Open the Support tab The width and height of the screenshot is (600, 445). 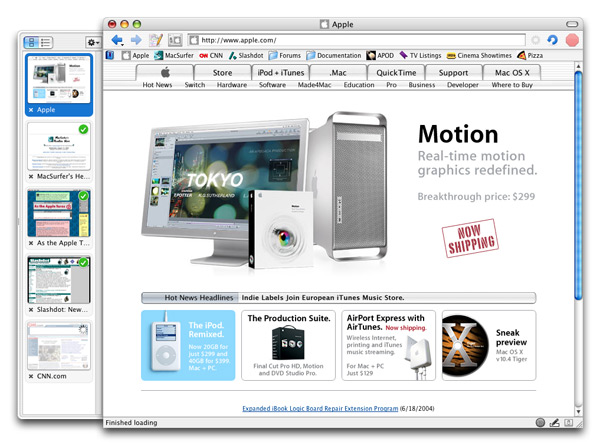click(x=453, y=72)
